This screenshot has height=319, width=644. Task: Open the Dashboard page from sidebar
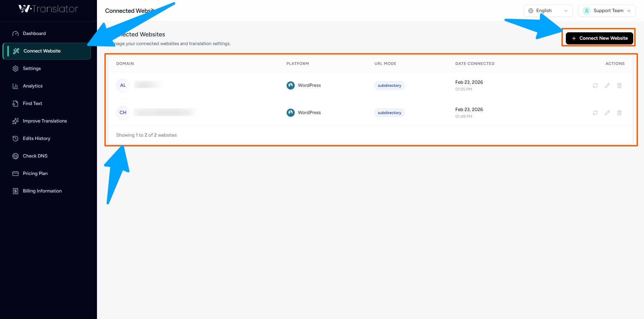point(34,33)
